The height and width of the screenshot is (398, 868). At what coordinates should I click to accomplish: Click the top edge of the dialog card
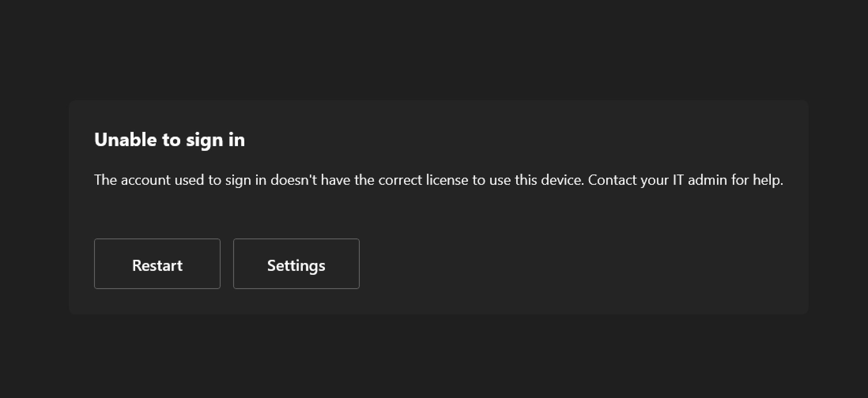(x=435, y=101)
